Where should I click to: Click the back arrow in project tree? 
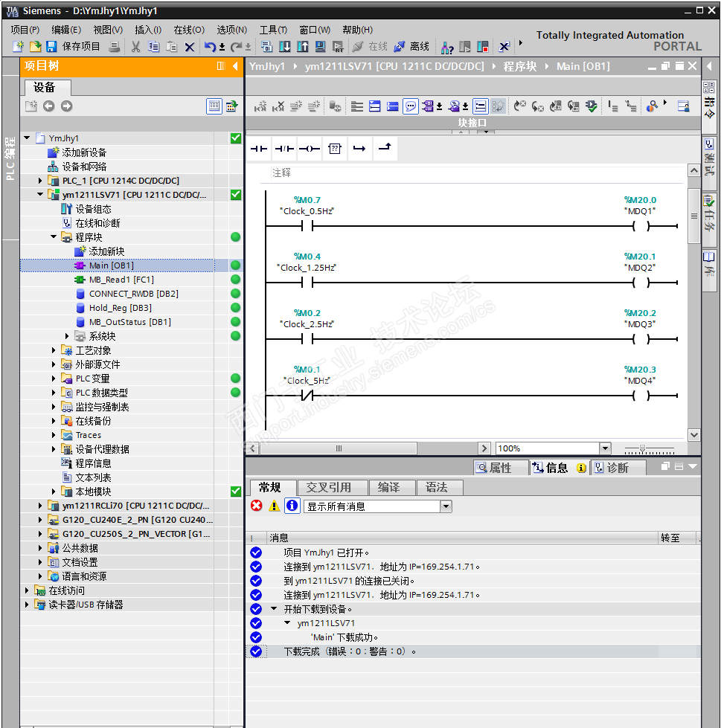coord(49,106)
